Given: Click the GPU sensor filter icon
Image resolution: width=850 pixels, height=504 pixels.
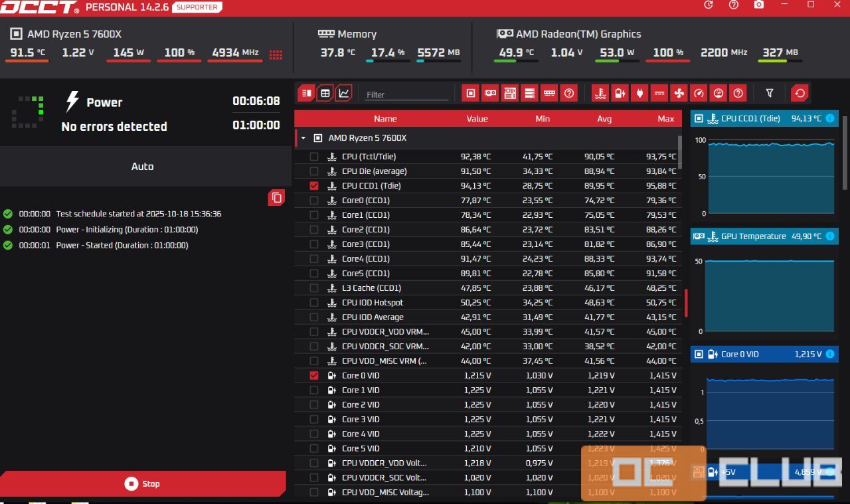Looking at the screenshot, I should (x=490, y=94).
